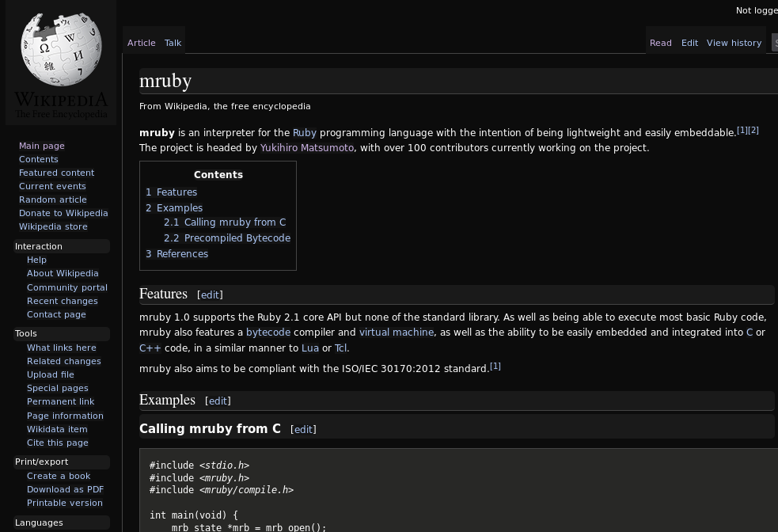
Task: Jump to 2.1 Calling mruby from C
Action: pos(225,222)
